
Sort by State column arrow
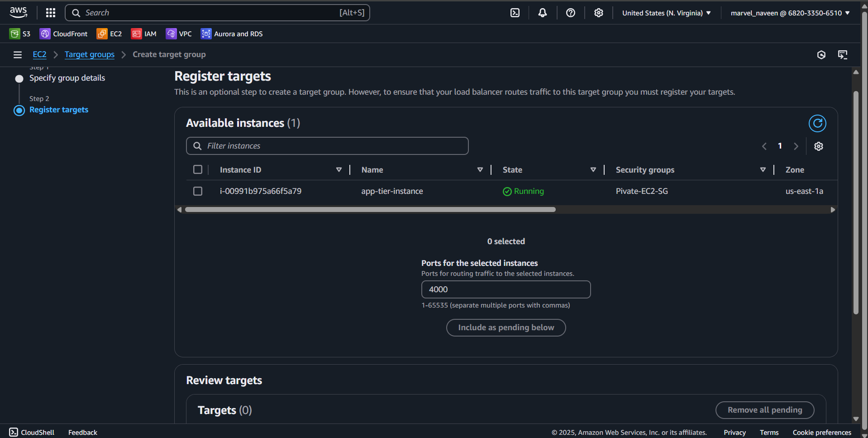point(593,170)
